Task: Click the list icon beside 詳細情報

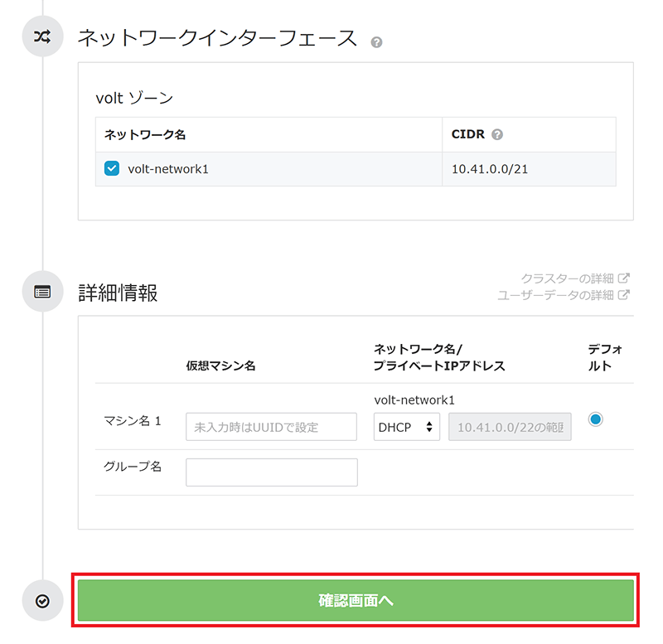Action: point(42,292)
